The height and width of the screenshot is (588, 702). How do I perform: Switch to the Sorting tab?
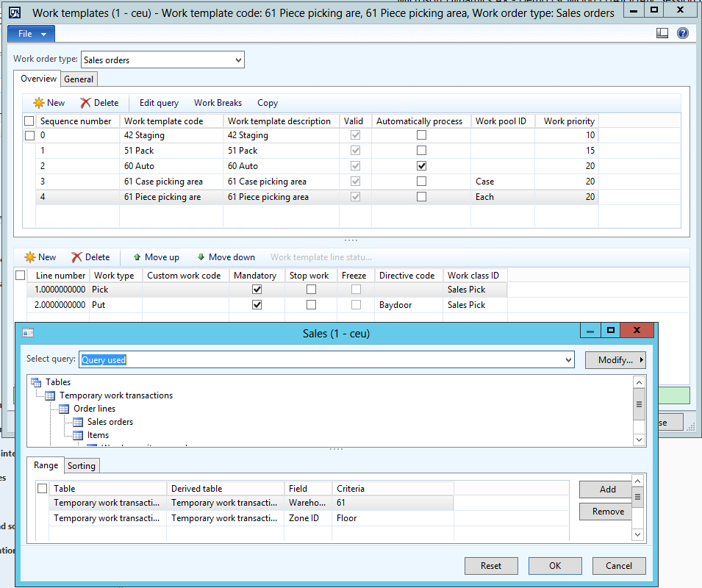(81, 465)
